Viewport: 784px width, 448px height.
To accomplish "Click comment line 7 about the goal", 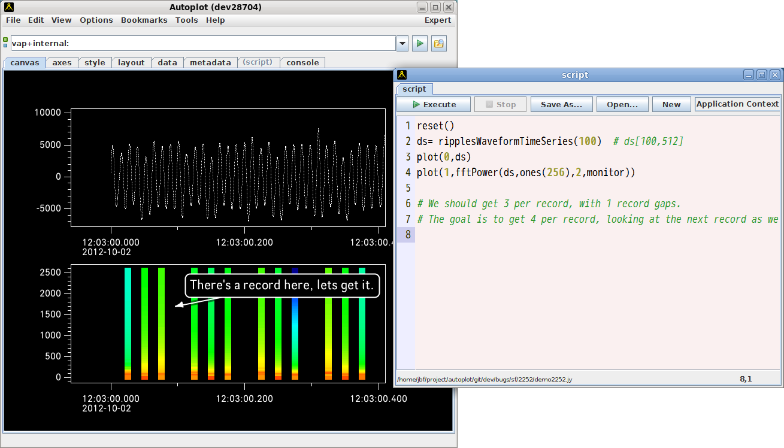I will coord(598,219).
